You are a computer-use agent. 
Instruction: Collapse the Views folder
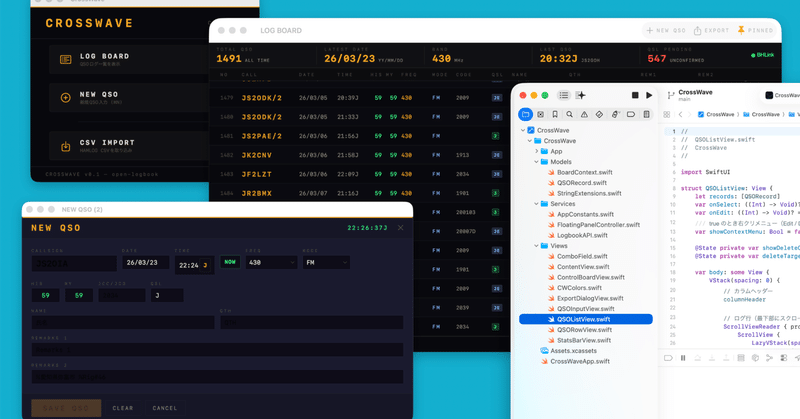pos(537,245)
